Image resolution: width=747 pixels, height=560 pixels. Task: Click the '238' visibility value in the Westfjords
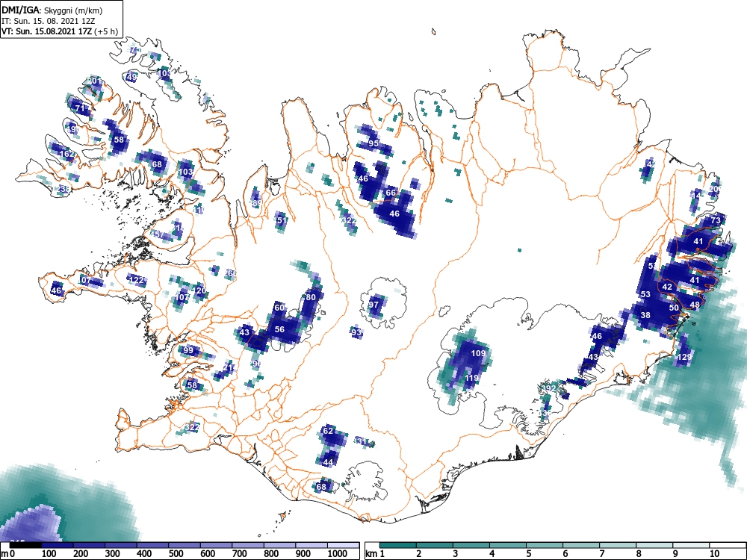click(x=63, y=189)
